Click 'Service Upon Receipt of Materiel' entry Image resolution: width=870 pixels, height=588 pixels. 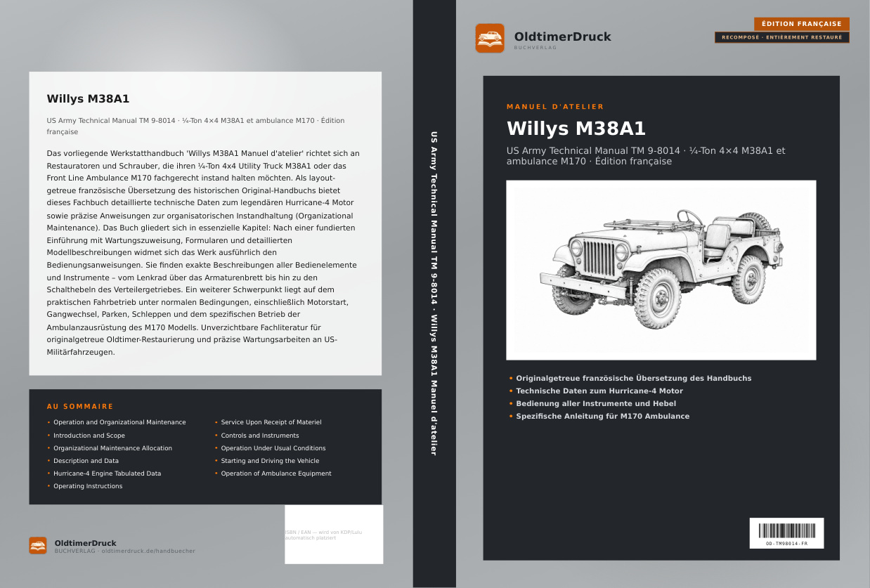(271, 422)
